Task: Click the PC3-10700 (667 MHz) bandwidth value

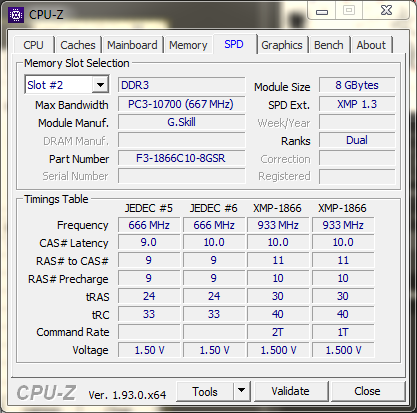Action: tap(182, 104)
